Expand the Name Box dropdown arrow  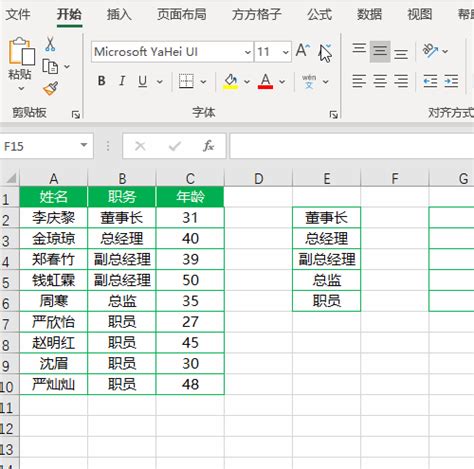[84, 145]
